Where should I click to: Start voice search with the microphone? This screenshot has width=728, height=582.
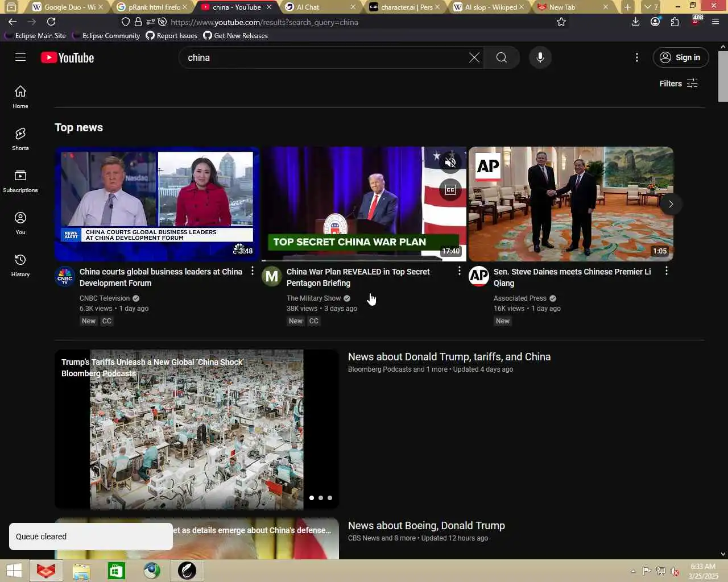tap(540, 57)
